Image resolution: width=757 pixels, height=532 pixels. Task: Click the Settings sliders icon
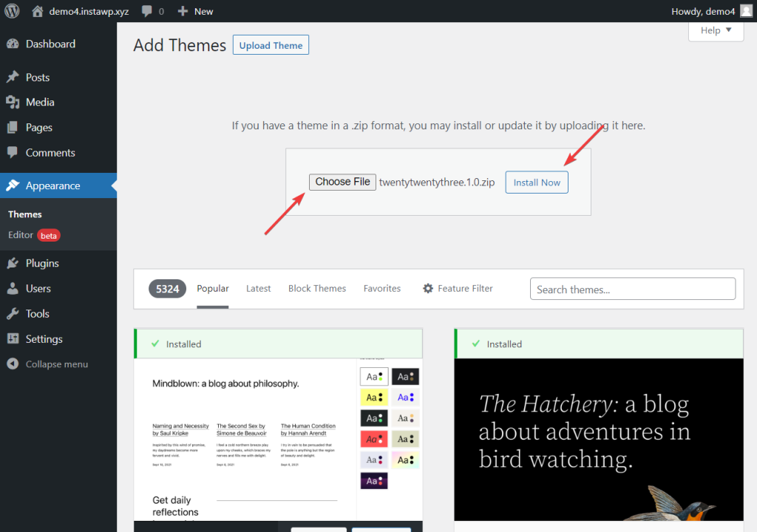click(x=13, y=339)
